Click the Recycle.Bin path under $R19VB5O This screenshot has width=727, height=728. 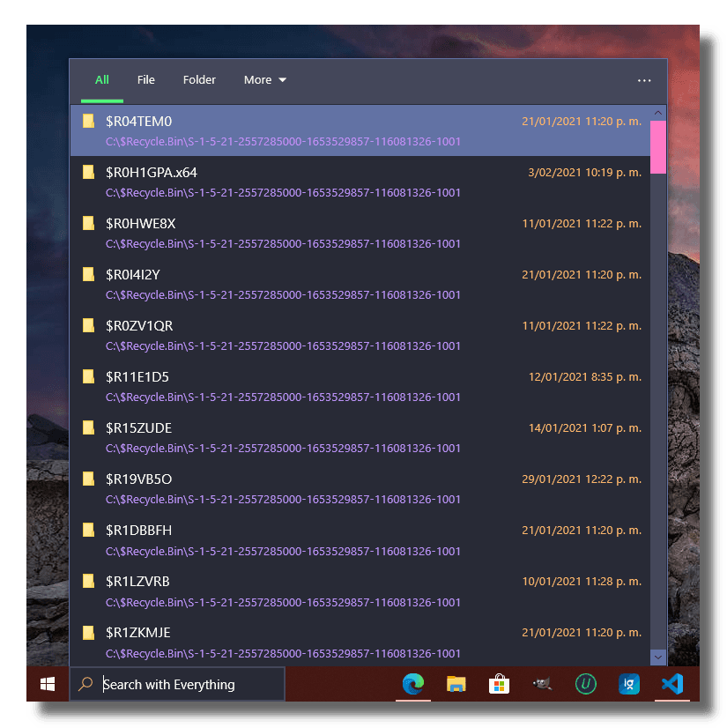283,499
